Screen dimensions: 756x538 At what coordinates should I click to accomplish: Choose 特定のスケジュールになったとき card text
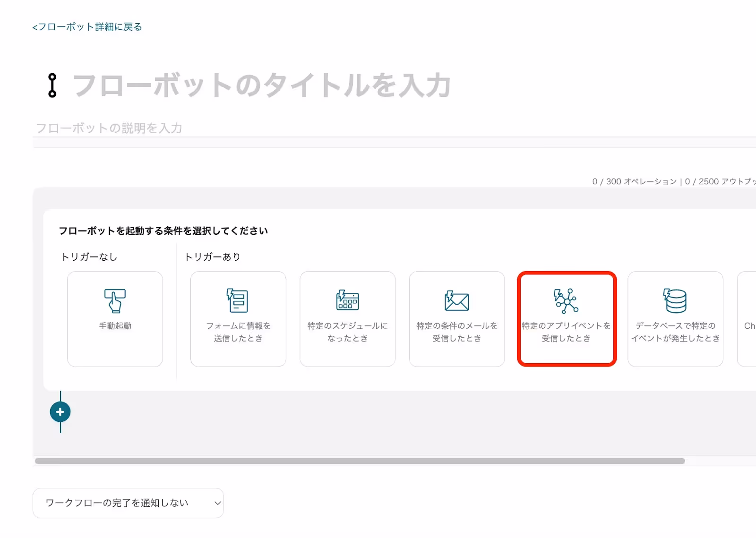click(347, 332)
